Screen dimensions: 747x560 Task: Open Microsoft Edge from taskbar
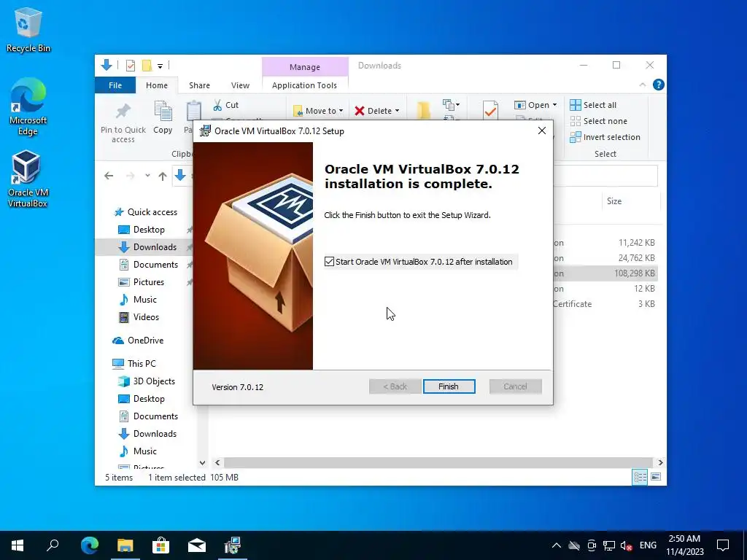(89, 545)
